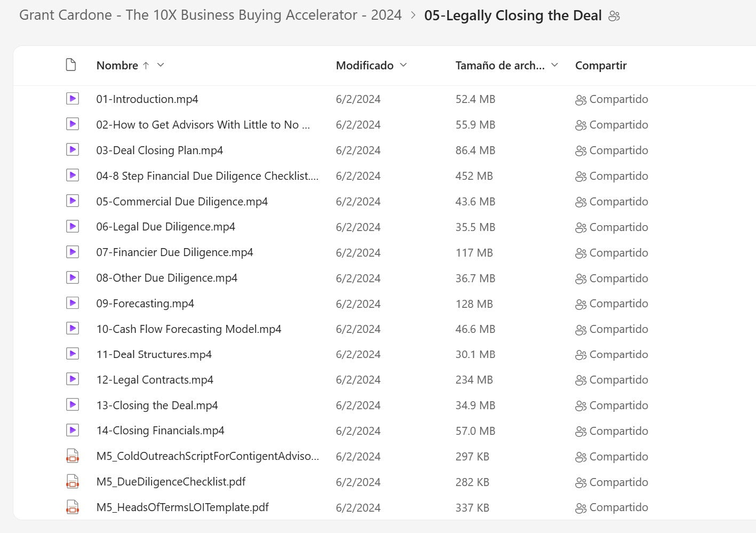Open M5_ColdOutreachScriptForContigentAdvisor PDF file
This screenshot has width=756, height=533.
point(208,456)
